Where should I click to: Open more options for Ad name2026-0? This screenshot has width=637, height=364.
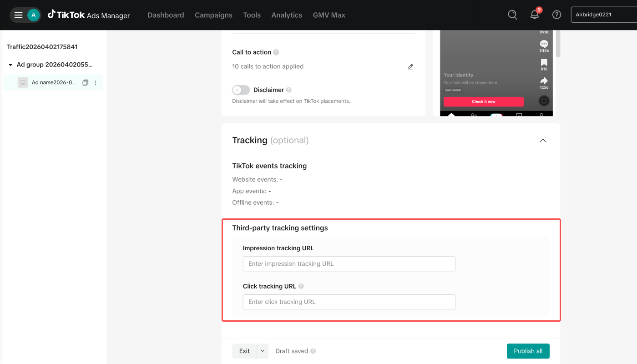coord(96,83)
